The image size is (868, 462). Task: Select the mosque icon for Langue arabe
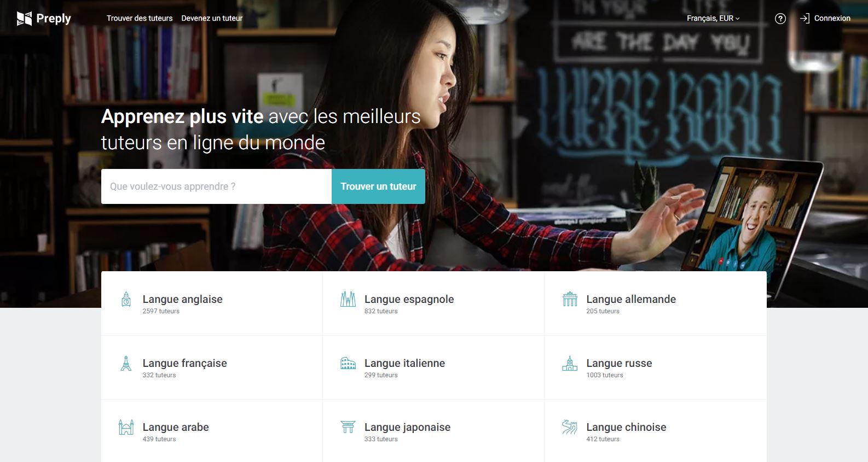pyautogui.click(x=126, y=427)
